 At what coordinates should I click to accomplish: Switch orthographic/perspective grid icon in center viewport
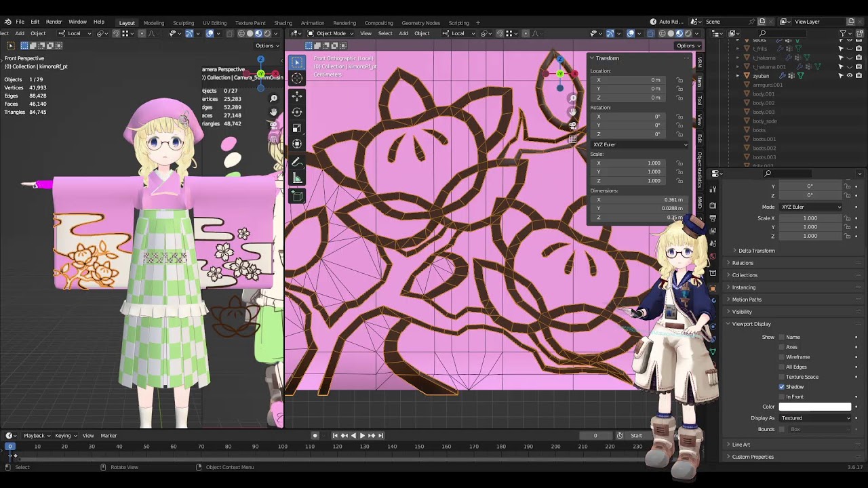(573, 139)
